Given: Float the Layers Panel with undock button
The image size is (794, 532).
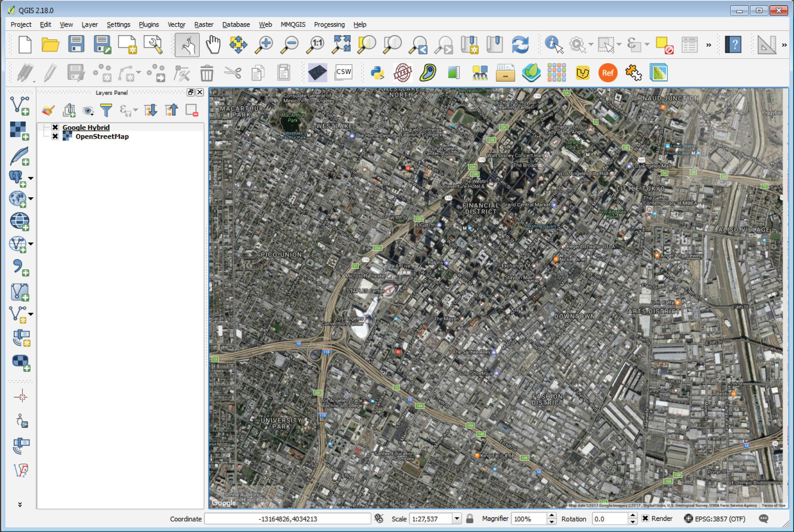Looking at the screenshot, I should (x=191, y=92).
